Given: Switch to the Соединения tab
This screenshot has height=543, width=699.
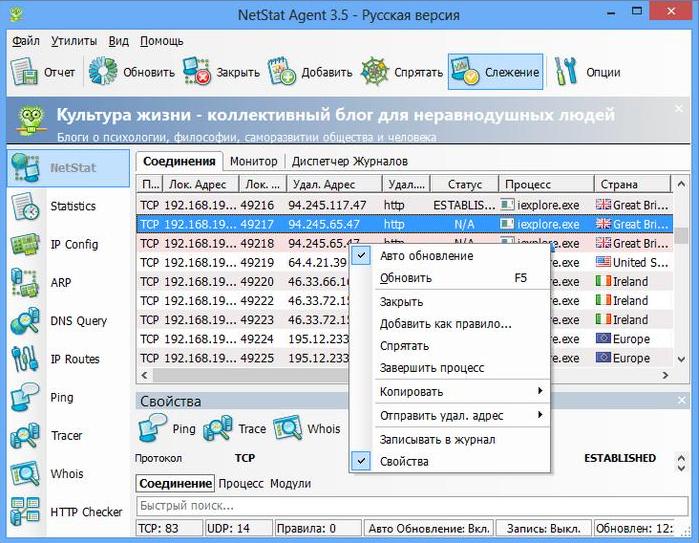Looking at the screenshot, I should [x=179, y=161].
